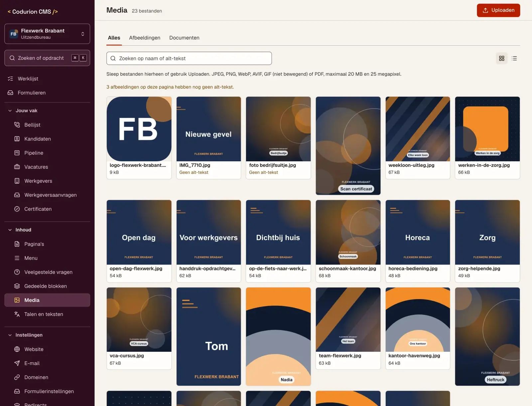
Task: Open the IMG_7710.jpg image card
Action: (x=208, y=138)
